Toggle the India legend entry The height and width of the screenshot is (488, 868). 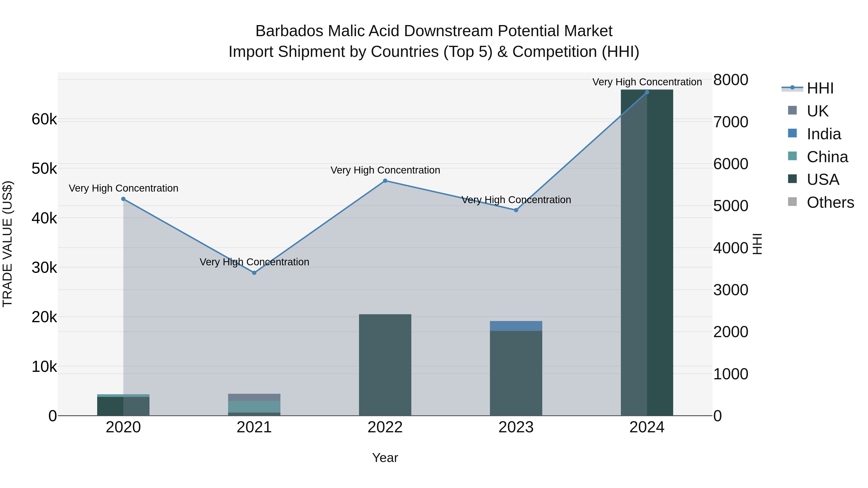(x=814, y=134)
